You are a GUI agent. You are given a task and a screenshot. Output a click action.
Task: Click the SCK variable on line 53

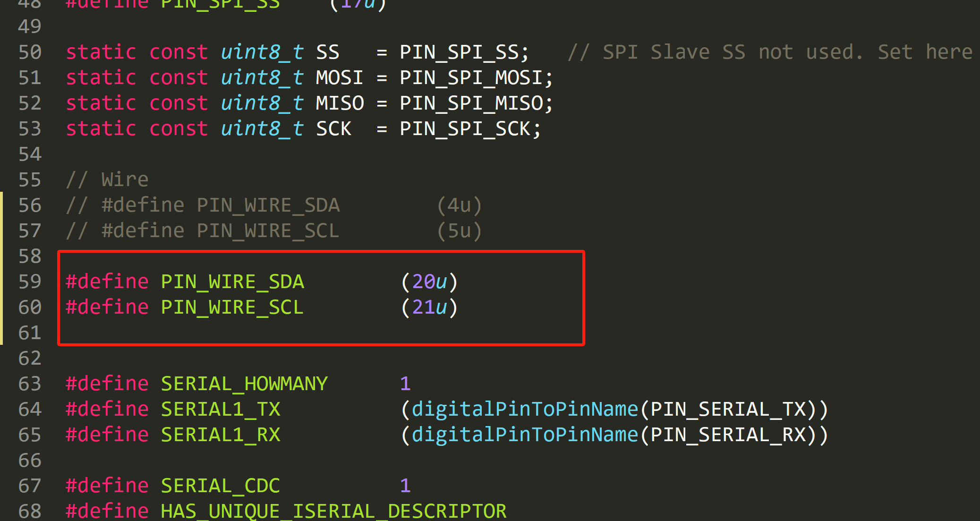click(x=333, y=128)
